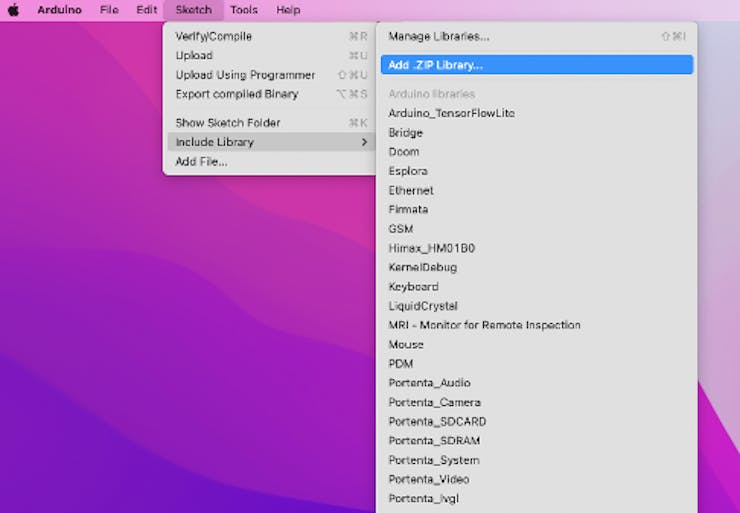
Task: Open the Tools menu
Action: coord(243,10)
